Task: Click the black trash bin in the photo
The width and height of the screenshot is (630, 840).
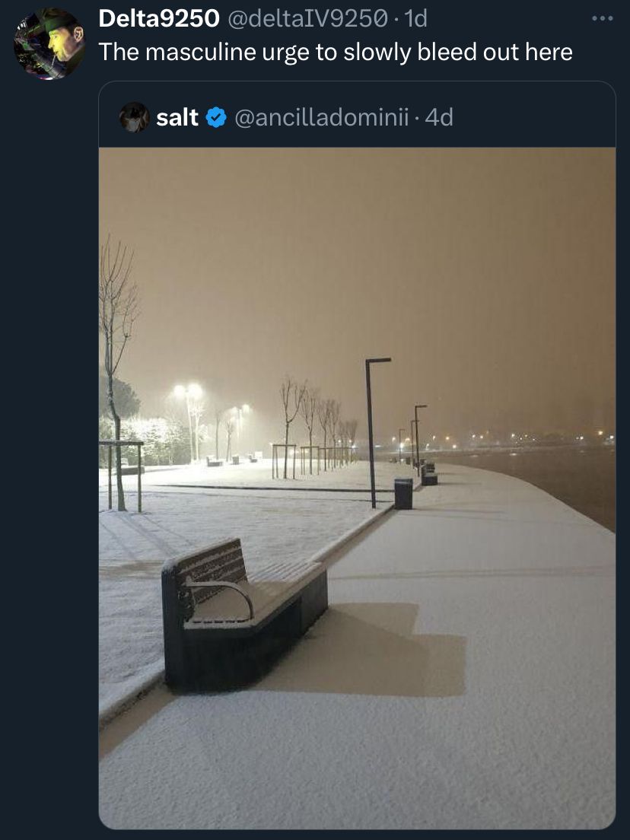Action: pyautogui.click(x=403, y=493)
